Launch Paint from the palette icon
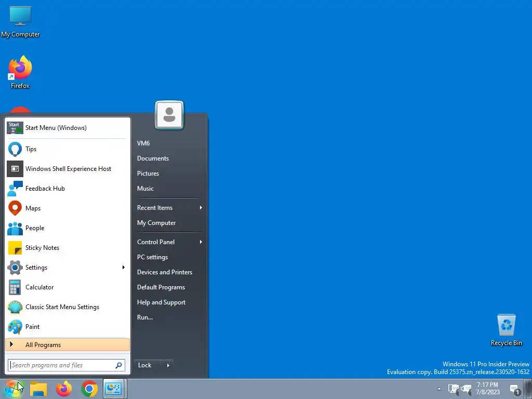532x399 pixels. 15,326
